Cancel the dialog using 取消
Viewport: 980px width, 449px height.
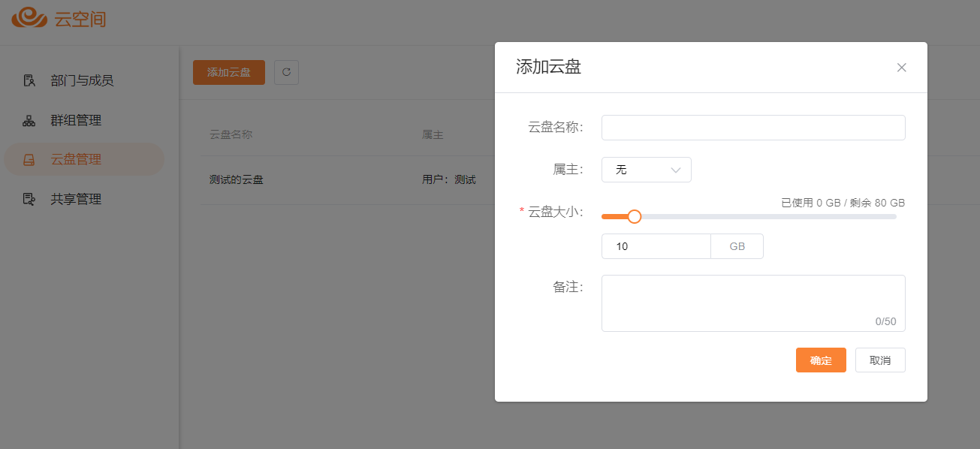point(880,360)
